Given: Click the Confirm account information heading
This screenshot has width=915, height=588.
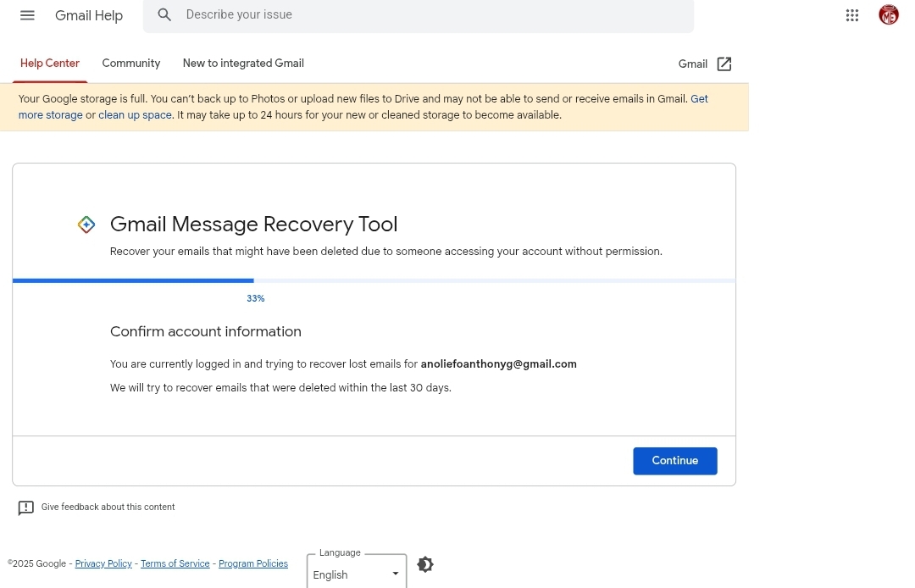Looking at the screenshot, I should click(206, 331).
